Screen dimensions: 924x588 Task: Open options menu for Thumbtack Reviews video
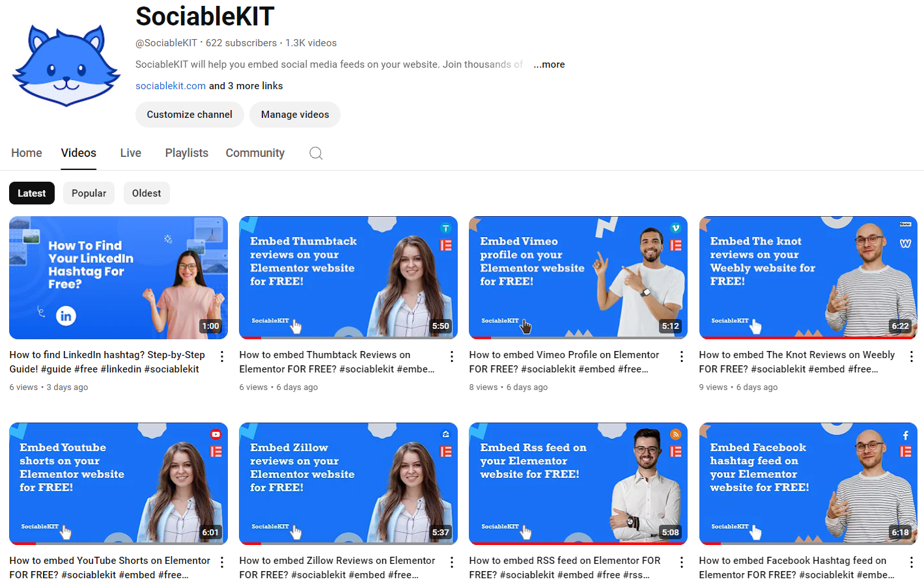coord(452,356)
